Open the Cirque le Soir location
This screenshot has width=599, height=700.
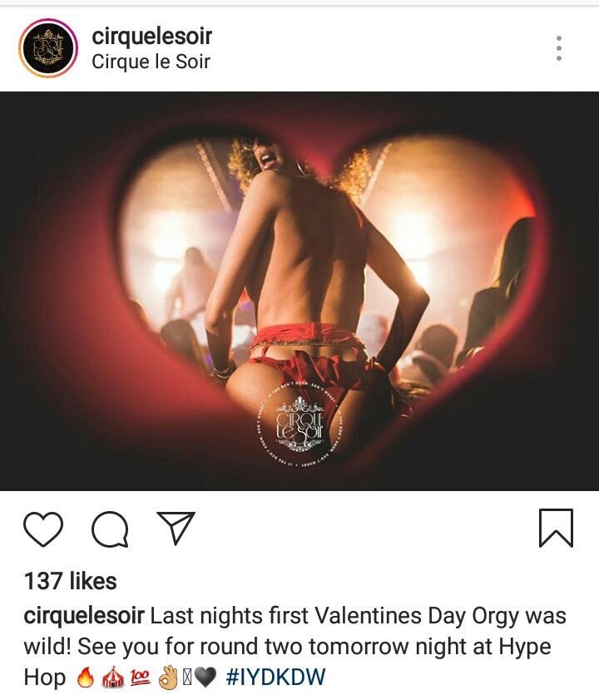tap(151, 62)
